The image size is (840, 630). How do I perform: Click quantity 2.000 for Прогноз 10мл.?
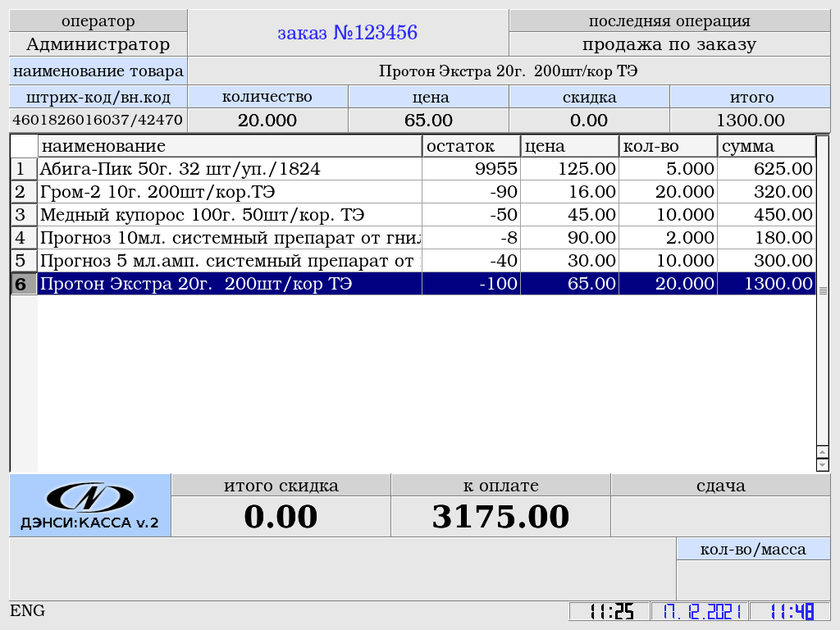point(668,238)
